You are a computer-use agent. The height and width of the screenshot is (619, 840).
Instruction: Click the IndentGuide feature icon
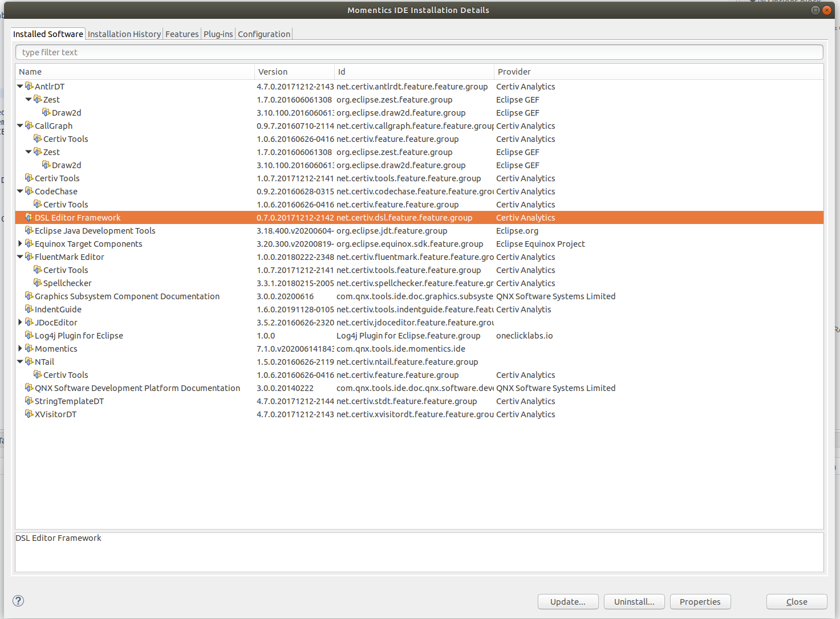click(x=29, y=309)
